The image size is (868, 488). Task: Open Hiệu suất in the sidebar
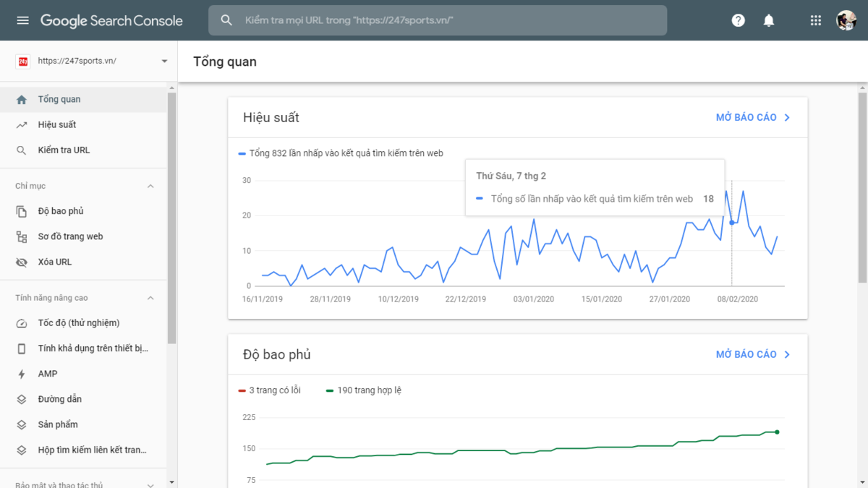[x=83, y=125]
